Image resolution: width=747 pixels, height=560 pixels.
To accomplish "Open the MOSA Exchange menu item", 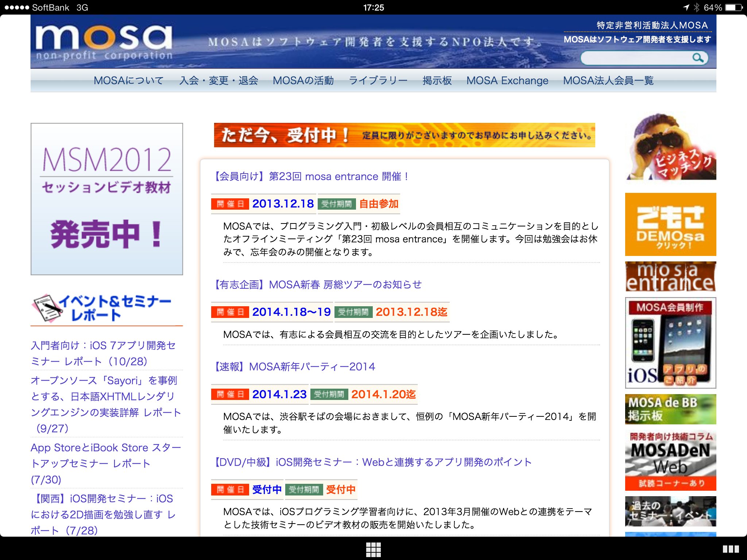I will click(x=507, y=81).
